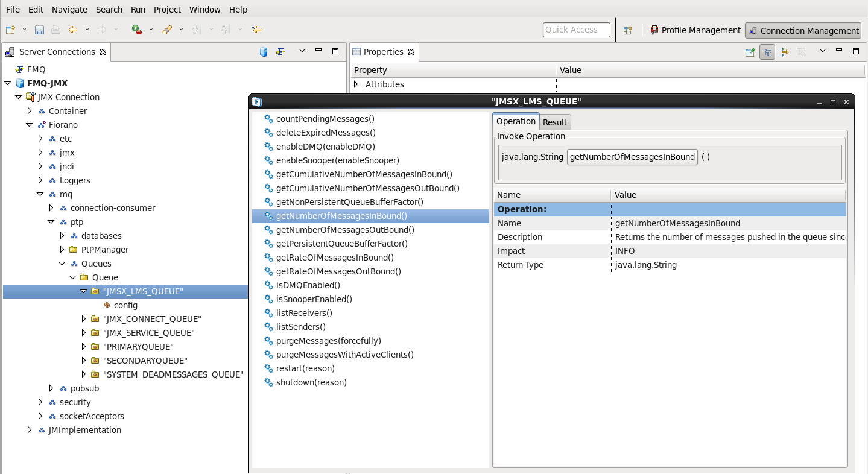Open the Window menu

pyautogui.click(x=204, y=10)
